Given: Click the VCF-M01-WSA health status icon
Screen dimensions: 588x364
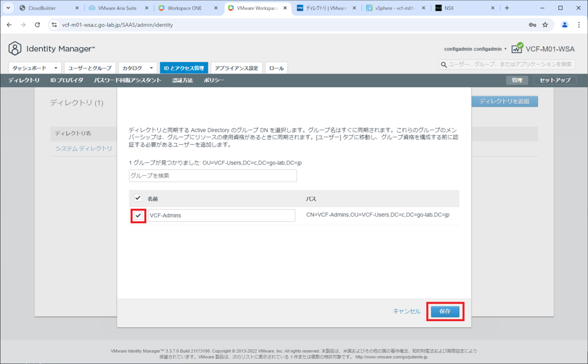Looking at the screenshot, I should pyautogui.click(x=517, y=48).
